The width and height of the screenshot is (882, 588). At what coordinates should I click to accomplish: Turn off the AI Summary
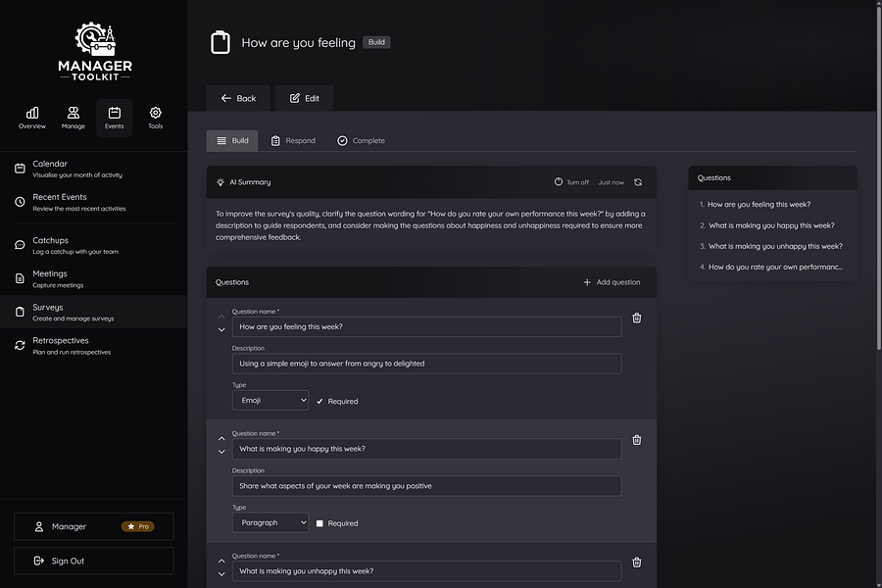coord(571,182)
